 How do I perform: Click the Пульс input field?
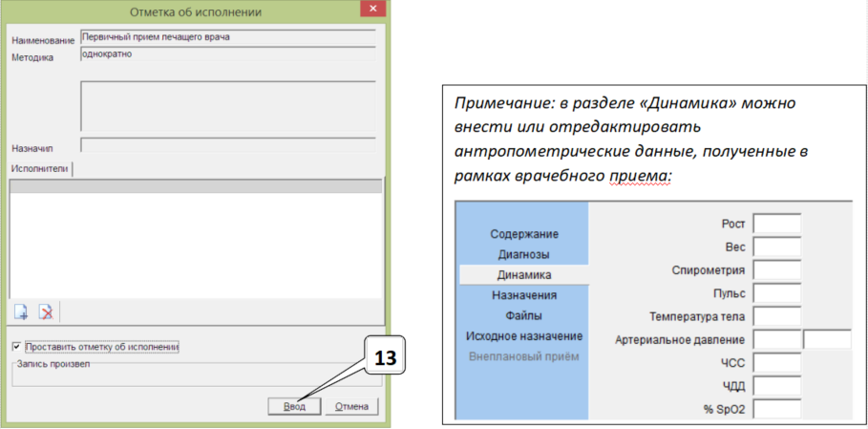click(x=776, y=293)
